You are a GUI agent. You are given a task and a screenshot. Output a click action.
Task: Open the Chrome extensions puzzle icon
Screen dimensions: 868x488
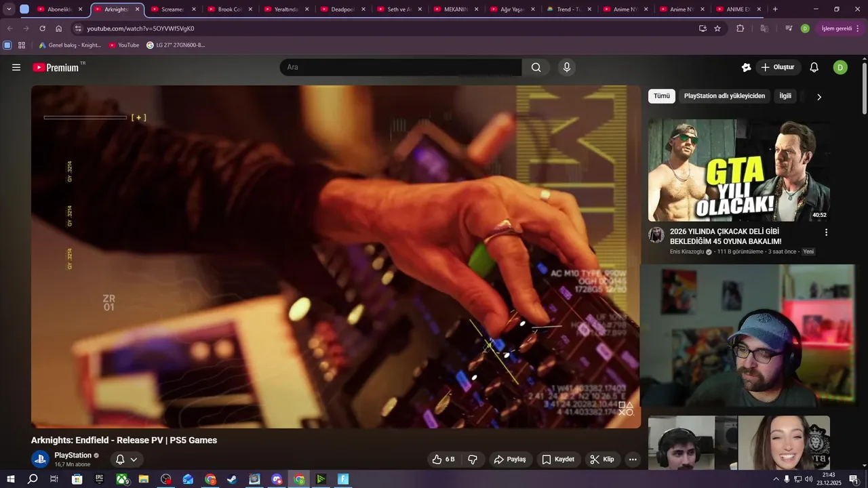pyautogui.click(x=740, y=28)
